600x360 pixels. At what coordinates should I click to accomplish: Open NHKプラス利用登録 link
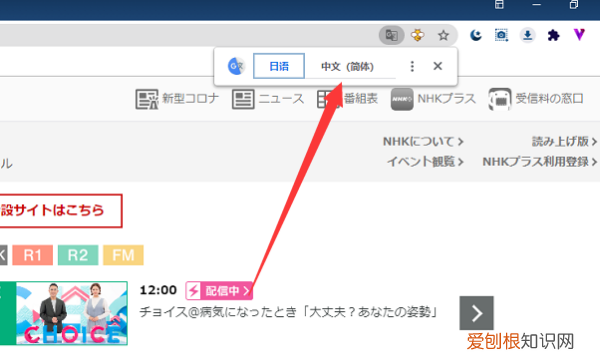[540, 162]
